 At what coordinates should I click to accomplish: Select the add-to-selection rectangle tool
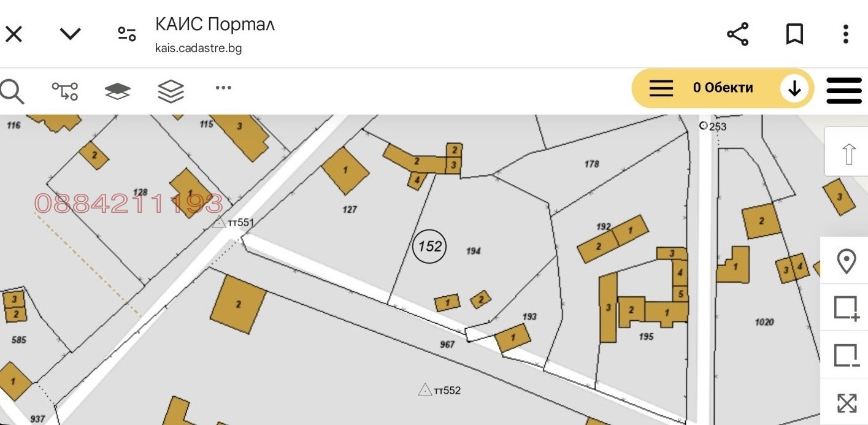(846, 308)
